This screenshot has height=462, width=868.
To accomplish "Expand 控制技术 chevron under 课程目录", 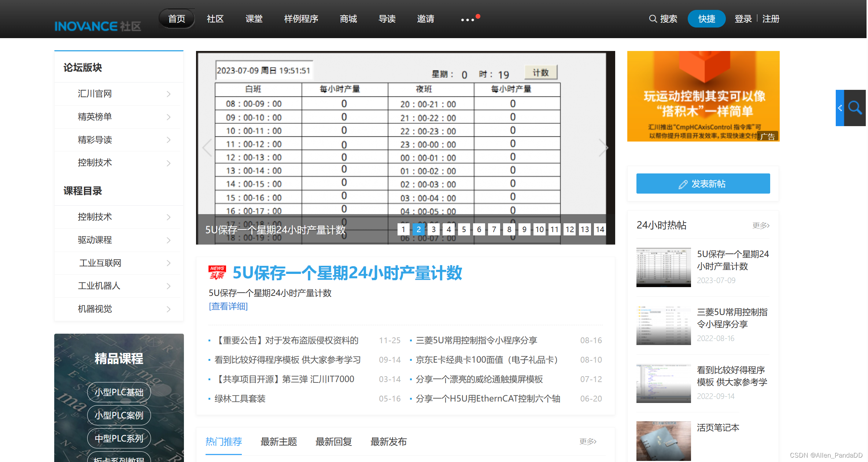I will (x=169, y=217).
